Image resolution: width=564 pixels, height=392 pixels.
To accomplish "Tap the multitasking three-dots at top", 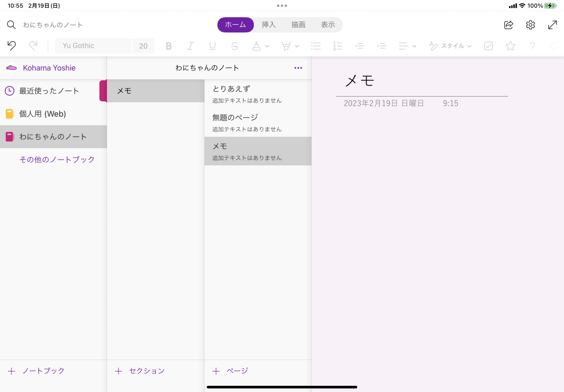I will [282, 6].
